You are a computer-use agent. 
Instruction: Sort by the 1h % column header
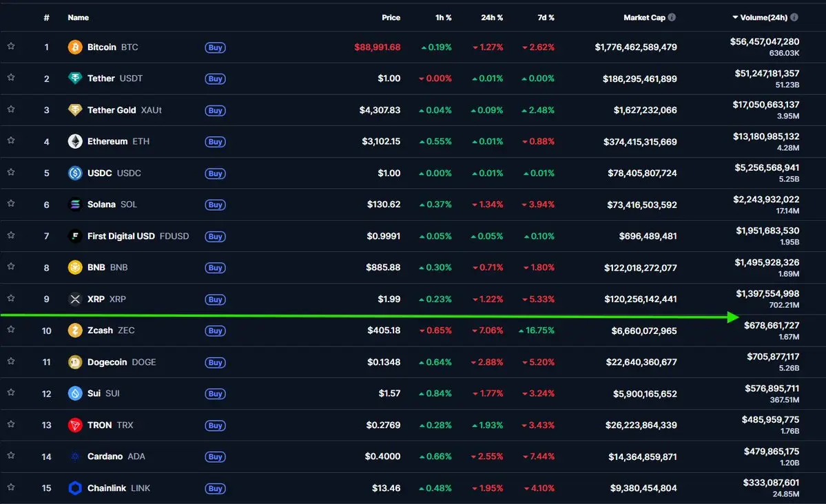[443, 17]
